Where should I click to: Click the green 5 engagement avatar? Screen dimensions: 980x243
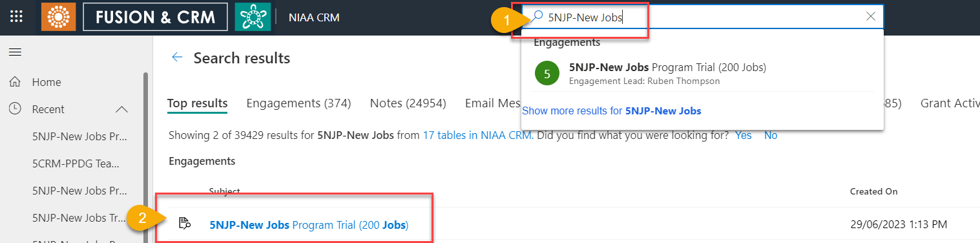tap(547, 74)
